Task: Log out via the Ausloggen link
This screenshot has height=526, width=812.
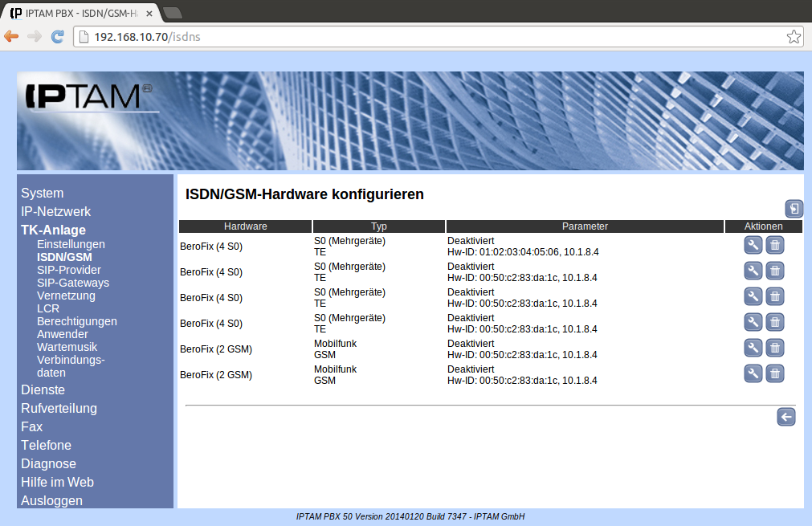Action: click(51, 501)
